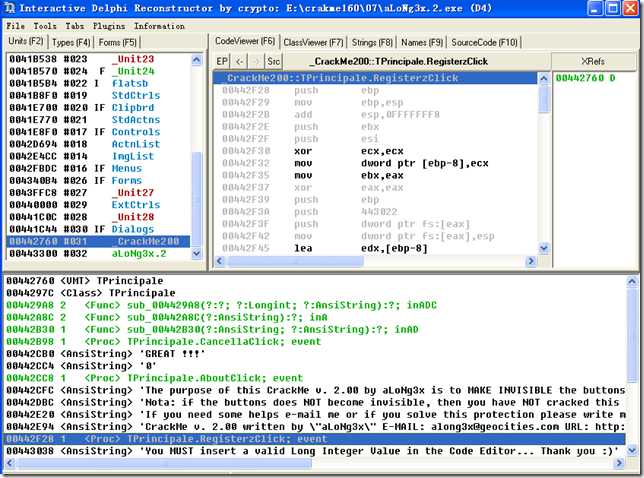Select the ActnList unit
Screen dimensions: 644x478
point(98,144)
